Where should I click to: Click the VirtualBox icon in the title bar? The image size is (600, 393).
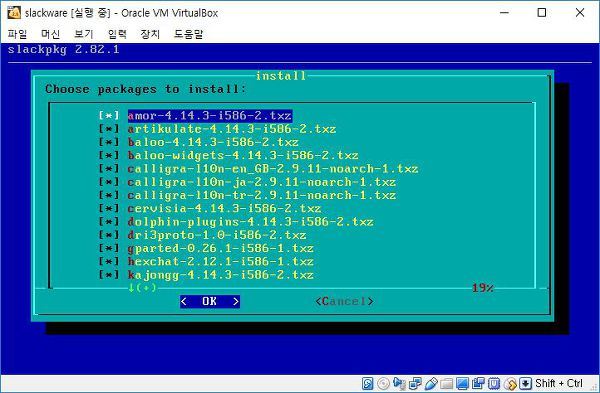(14, 13)
